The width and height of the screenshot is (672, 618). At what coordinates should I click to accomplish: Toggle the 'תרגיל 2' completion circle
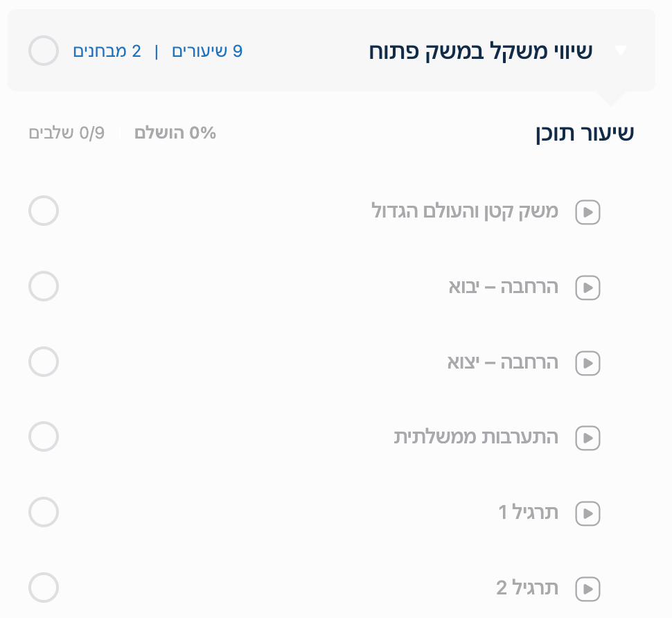[x=44, y=588]
